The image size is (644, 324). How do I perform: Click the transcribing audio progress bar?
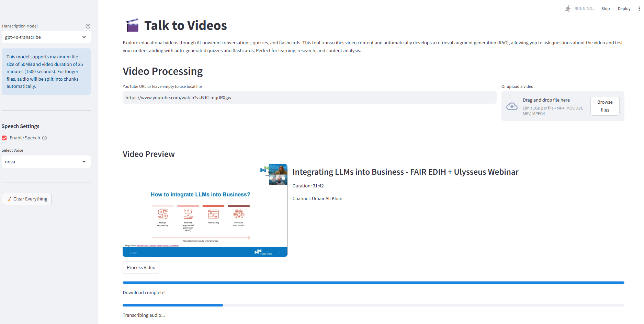pos(373,305)
